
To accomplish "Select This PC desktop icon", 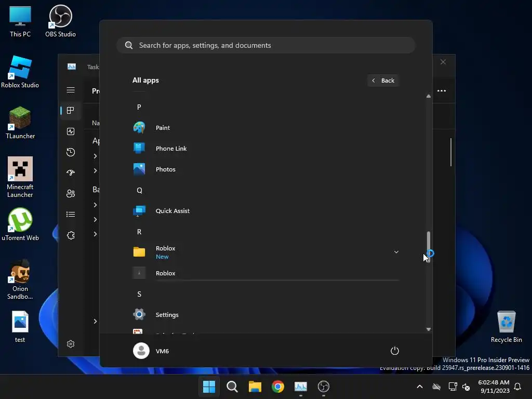I will 20,21.
